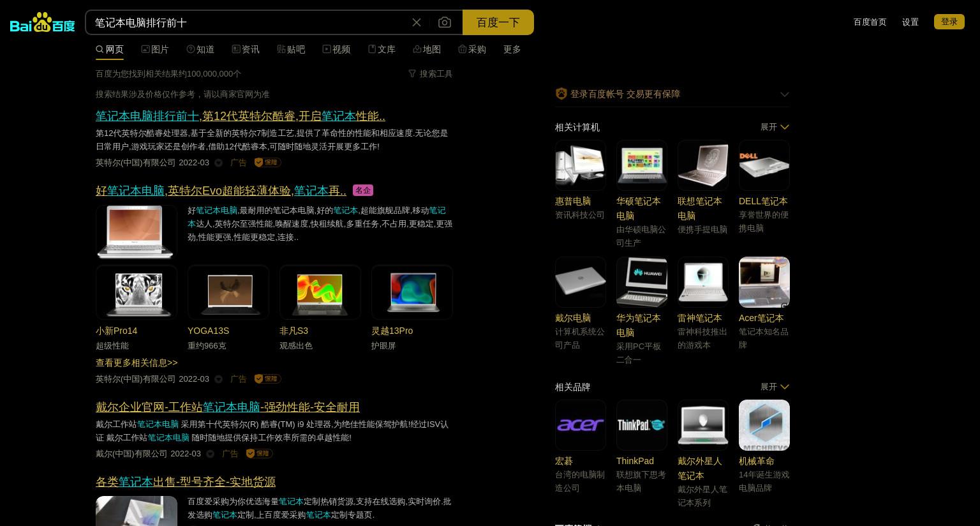
Task: Open the 雷神笔记本 thumbnail
Action: (x=703, y=282)
